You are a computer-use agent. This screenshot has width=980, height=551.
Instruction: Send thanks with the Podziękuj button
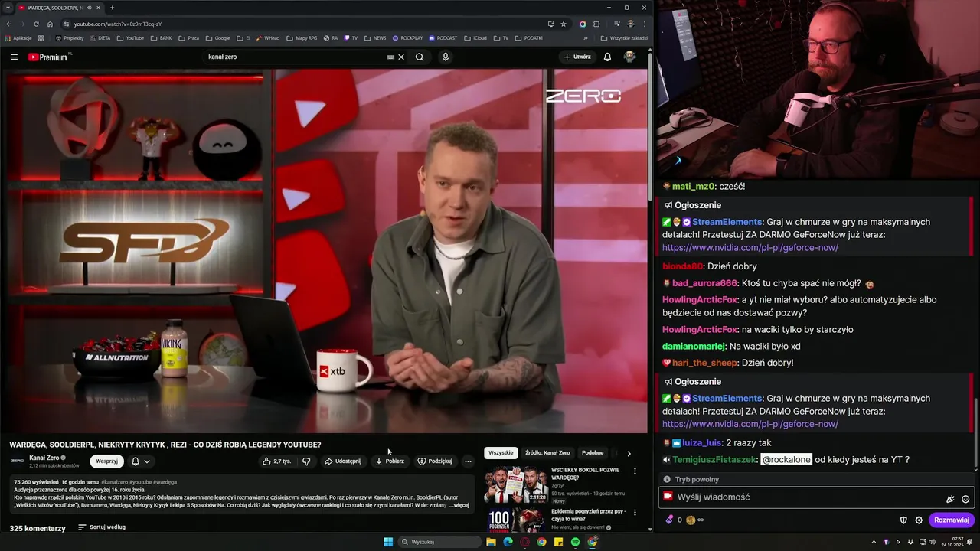pyautogui.click(x=435, y=461)
